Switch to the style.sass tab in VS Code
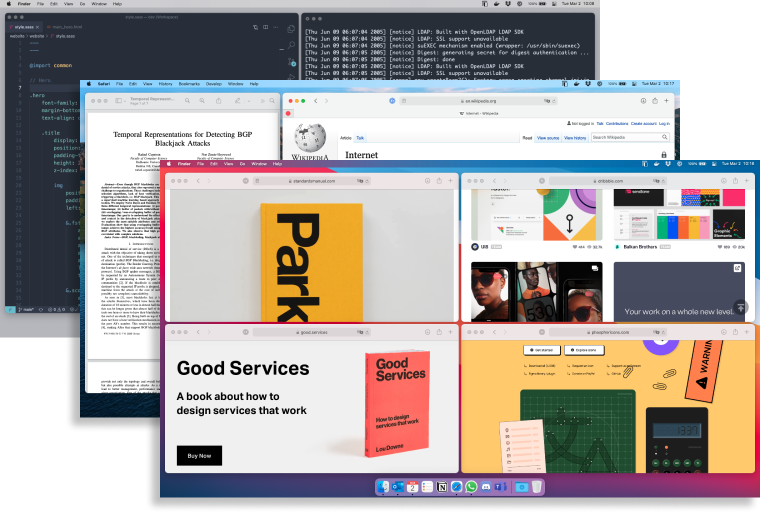760x514 pixels. [x=26, y=27]
